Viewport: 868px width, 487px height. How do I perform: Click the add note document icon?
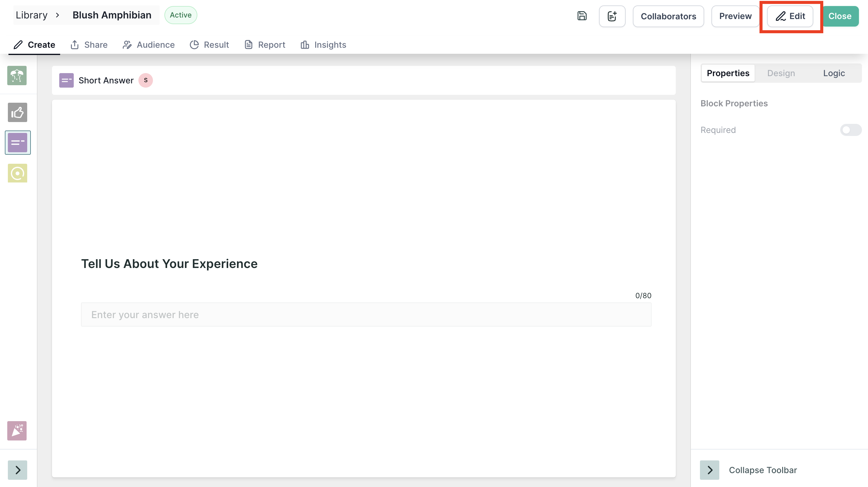tap(612, 16)
